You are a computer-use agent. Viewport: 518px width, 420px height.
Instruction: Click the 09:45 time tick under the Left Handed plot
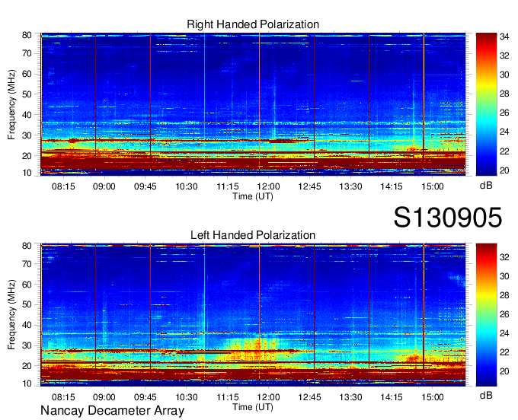pos(145,397)
